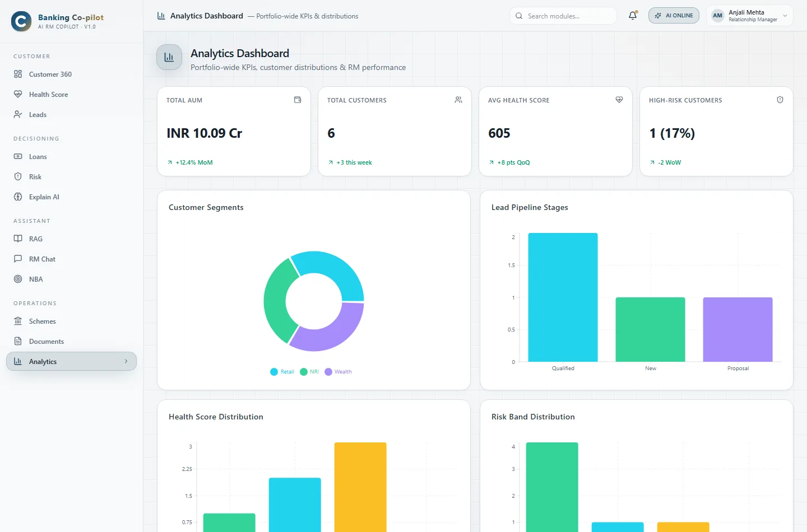Click the +12.4% MoM trend text
The image size is (807, 532).
click(x=194, y=162)
